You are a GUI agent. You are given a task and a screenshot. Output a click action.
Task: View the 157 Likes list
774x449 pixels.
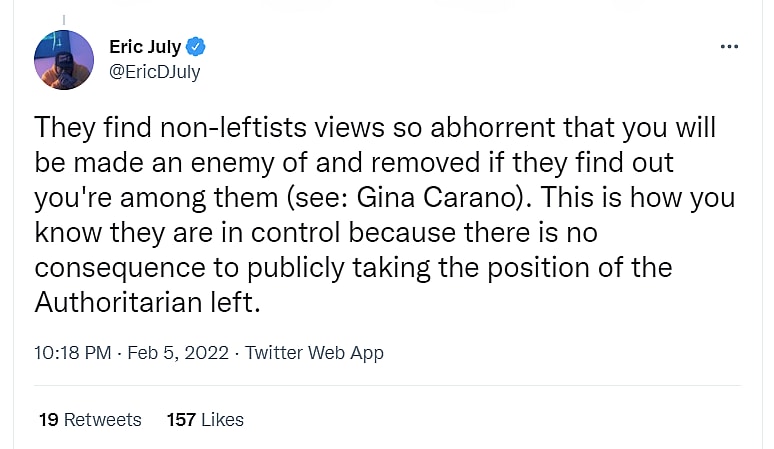[x=205, y=419]
